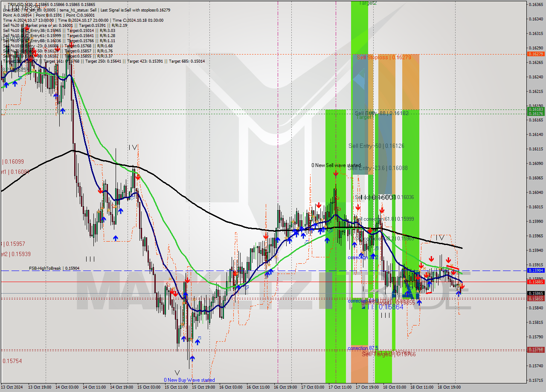Image resolution: width=546 pixels, height=392 pixels.
Task: Click the blue 0.15904 price tag on axis
Action: pos(535,270)
